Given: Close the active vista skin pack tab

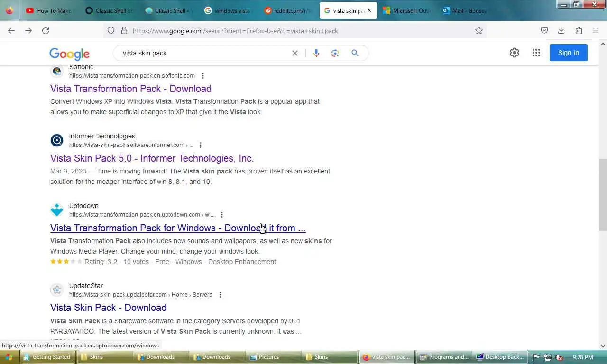Looking at the screenshot, I should (369, 10).
